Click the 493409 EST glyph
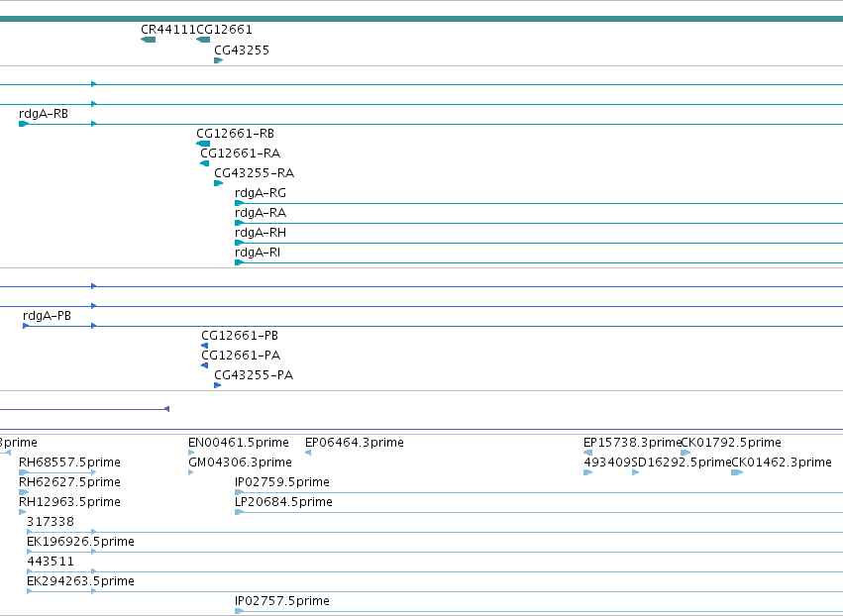The height and width of the screenshot is (616, 843). tap(588, 472)
